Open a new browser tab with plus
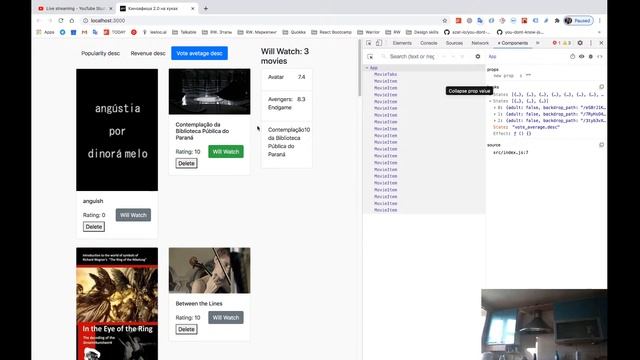Viewport: 640px width, 360px height. point(206,8)
